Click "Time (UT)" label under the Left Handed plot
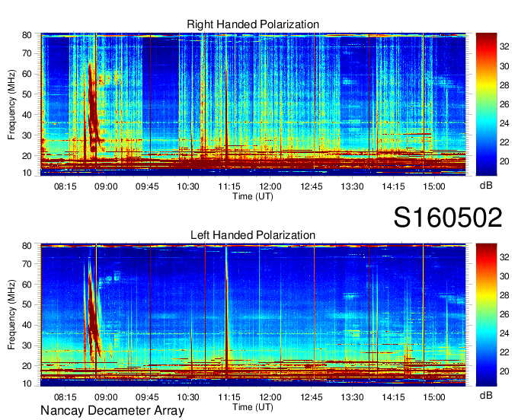The height and width of the screenshot is (420, 518). tap(253, 407)
